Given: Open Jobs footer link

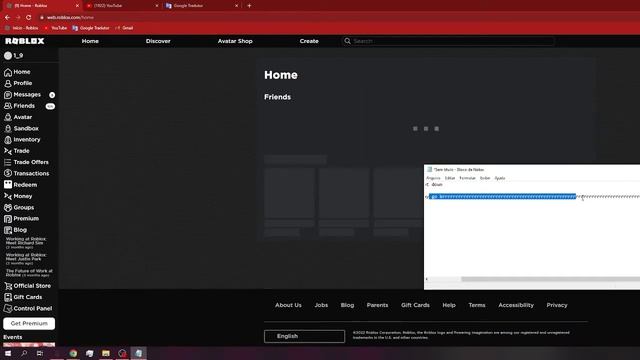Looking at the screenshot, I should [321, 305].
